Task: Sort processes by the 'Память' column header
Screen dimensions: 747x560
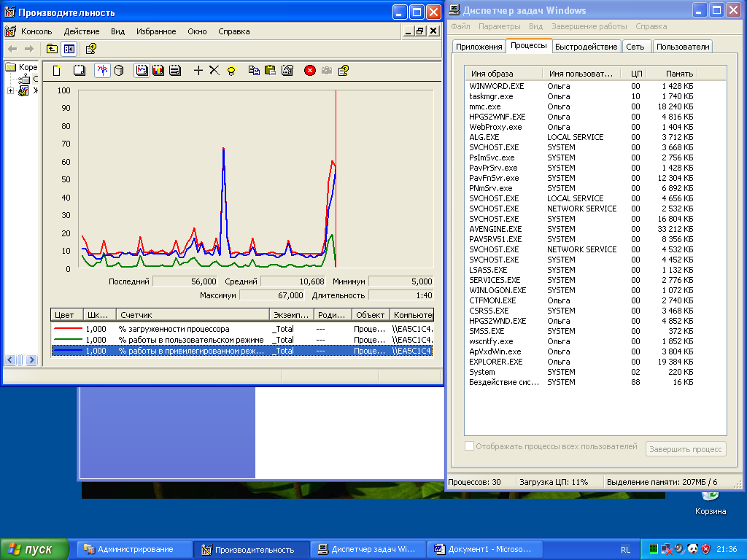Action: coord(679,74)
